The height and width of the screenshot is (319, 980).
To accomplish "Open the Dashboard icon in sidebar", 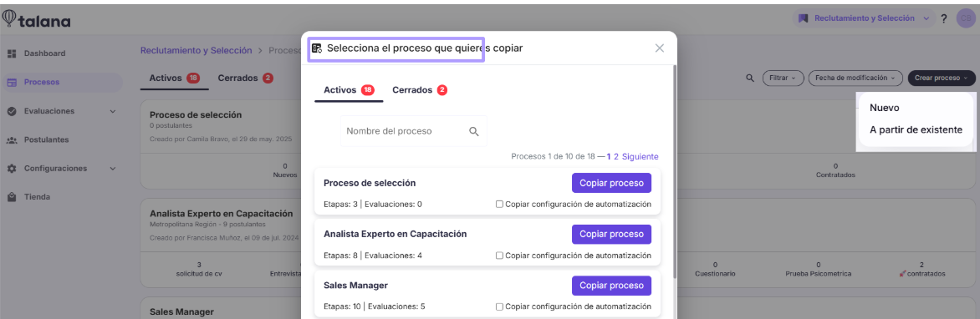I will [x=11, y=53].
